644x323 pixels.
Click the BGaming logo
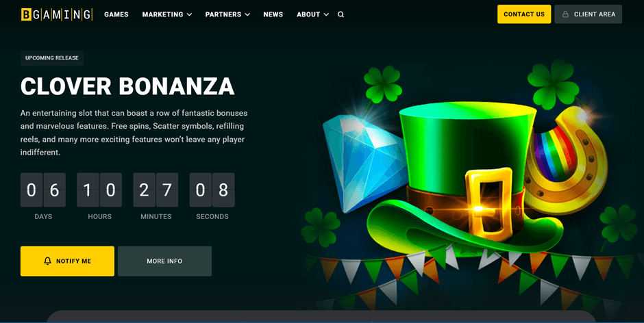click(57, 14)
